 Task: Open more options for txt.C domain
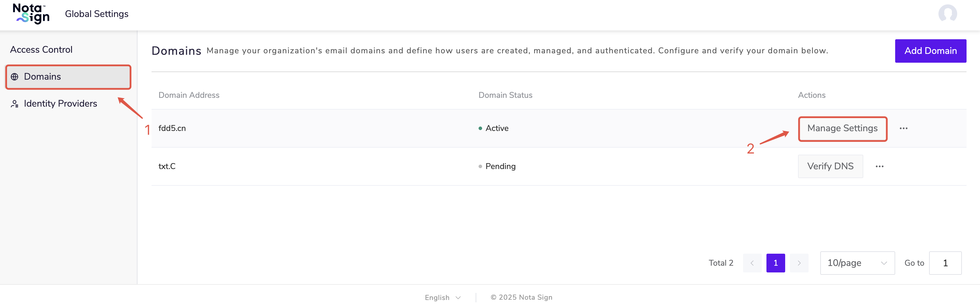[x=879, y=166]
